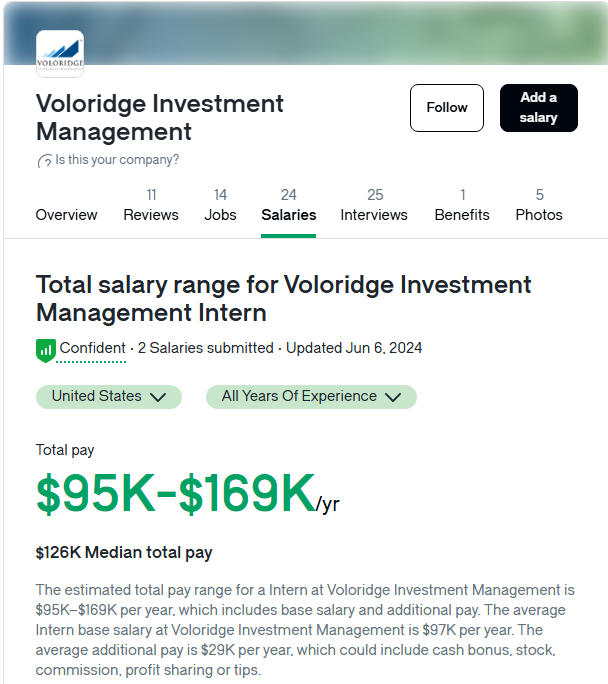
Task: View the Benefits tab
Action: (x=462, y=205)
